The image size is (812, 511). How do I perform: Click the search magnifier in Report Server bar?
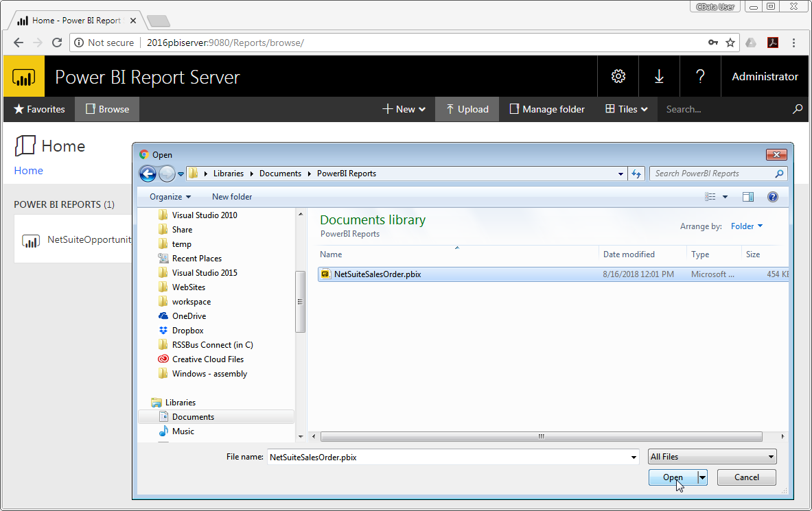pyautogui.click(x=797, y=109)
